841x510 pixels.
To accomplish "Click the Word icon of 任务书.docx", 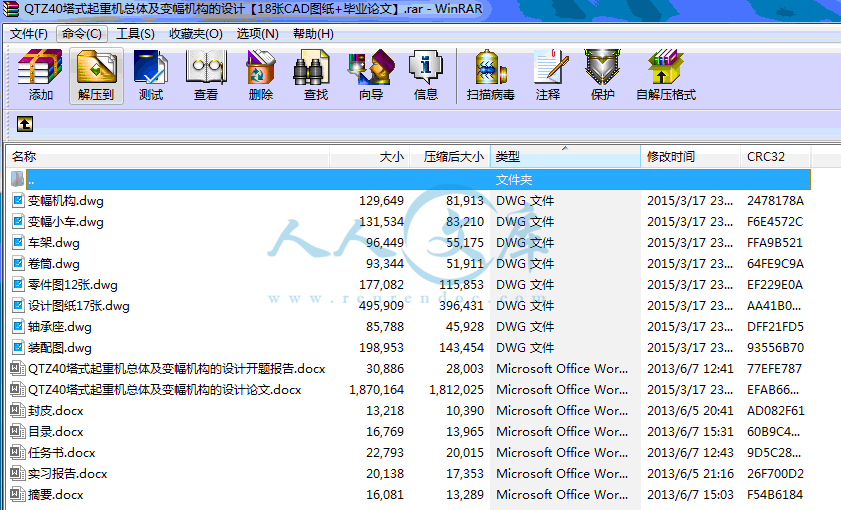I will [18, 453].
